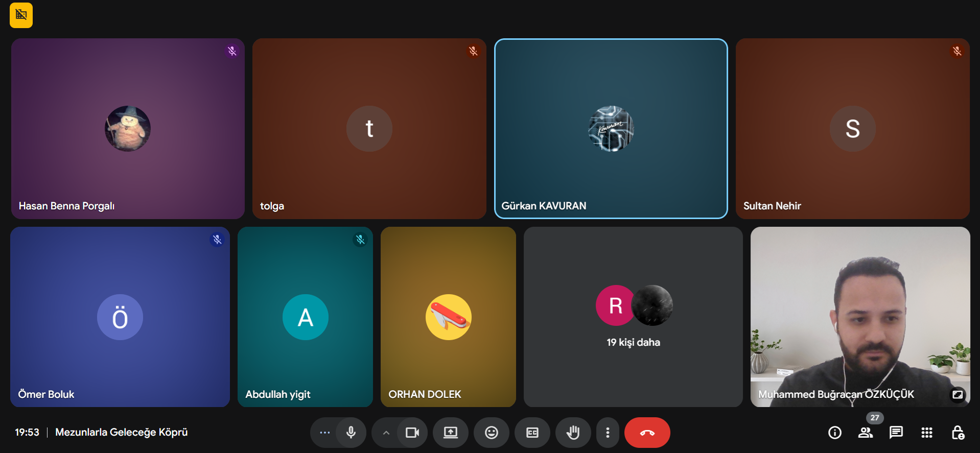Mute the microphone
The height and width of the screenshot is (453, 980).
click(x=351, y=433)
